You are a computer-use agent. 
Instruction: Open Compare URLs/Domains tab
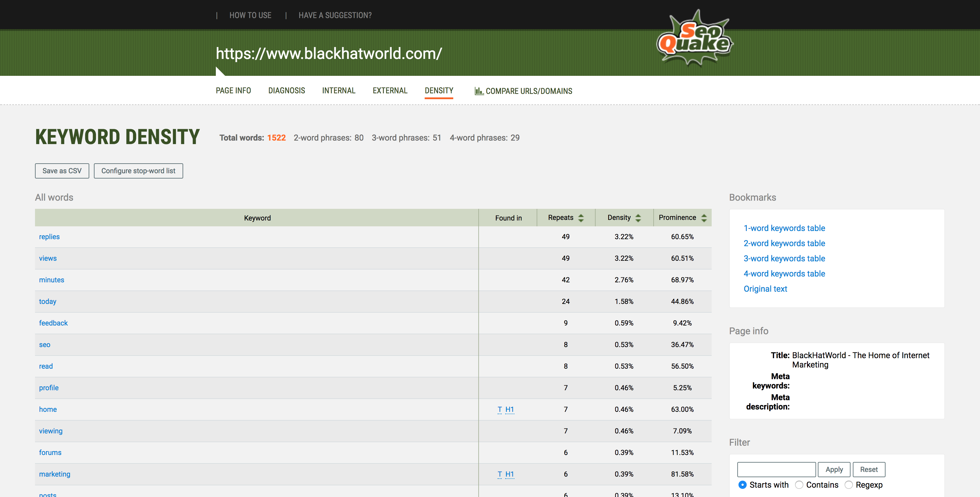coord(524,91)
